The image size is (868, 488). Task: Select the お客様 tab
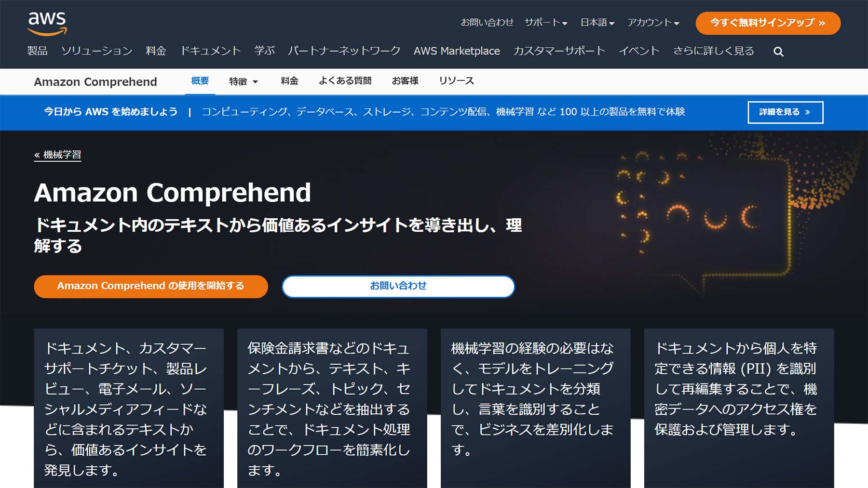[405, 81]
